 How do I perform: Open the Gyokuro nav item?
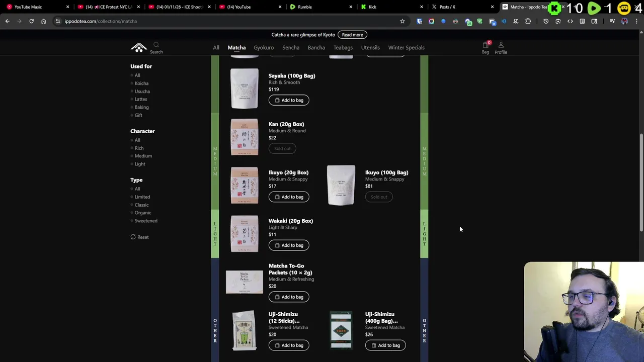tap(264, 48)
